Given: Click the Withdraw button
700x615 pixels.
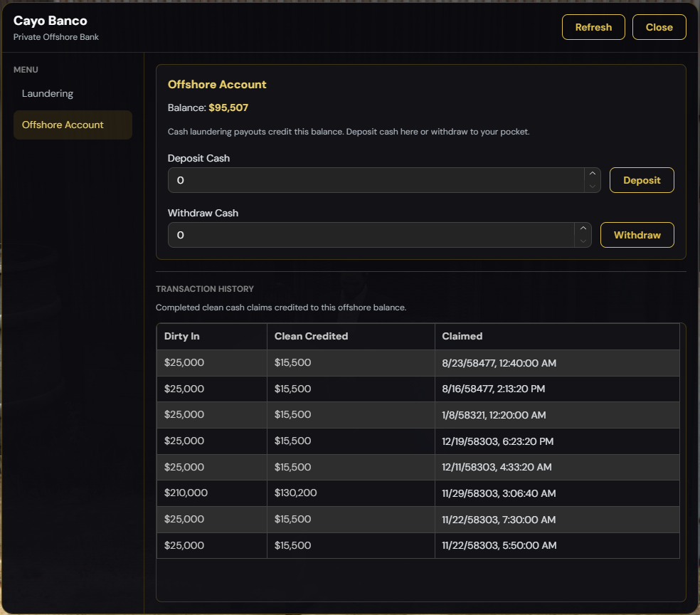Looking at the screenshot, I should [637, 235].
